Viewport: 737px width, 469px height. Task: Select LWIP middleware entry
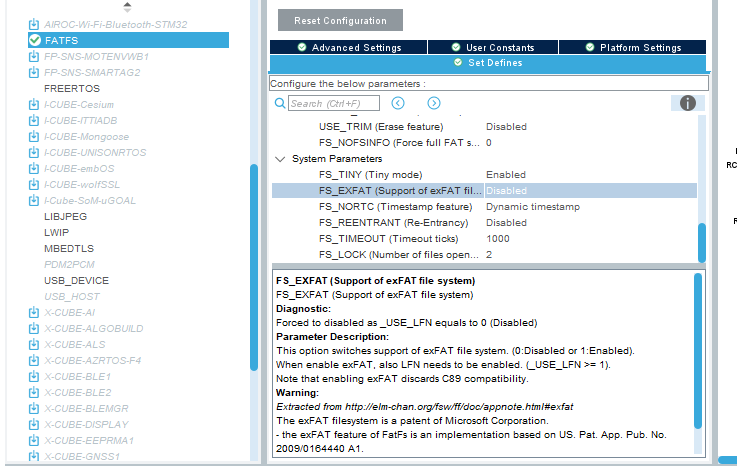point(56,232)
